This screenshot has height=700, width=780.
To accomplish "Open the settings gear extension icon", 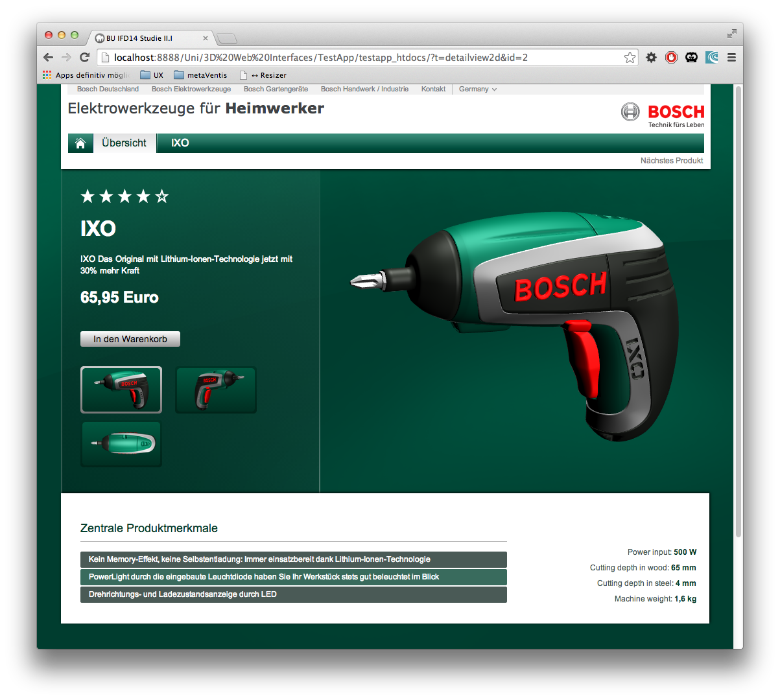I will (651, 58).
